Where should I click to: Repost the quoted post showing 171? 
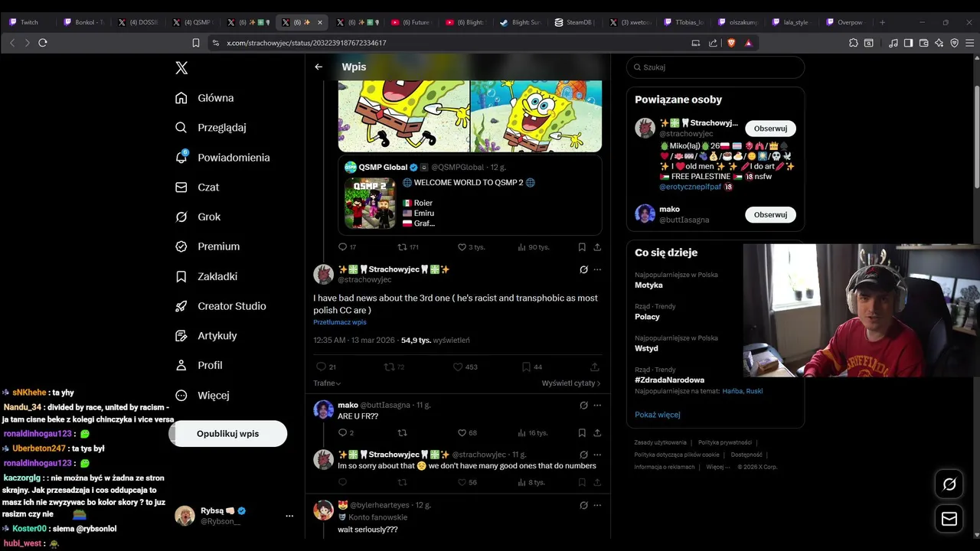[x=408, y=247]
